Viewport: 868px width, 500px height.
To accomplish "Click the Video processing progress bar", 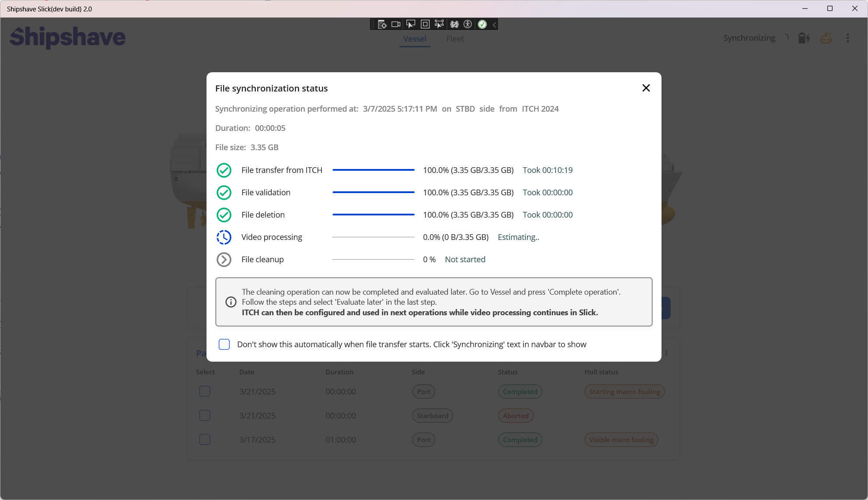I will [x=373, y=236].
